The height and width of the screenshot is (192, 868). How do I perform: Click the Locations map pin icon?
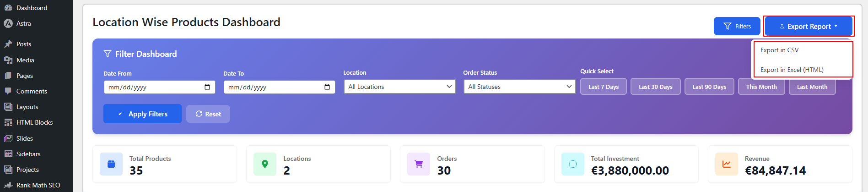tap(265, 164)
